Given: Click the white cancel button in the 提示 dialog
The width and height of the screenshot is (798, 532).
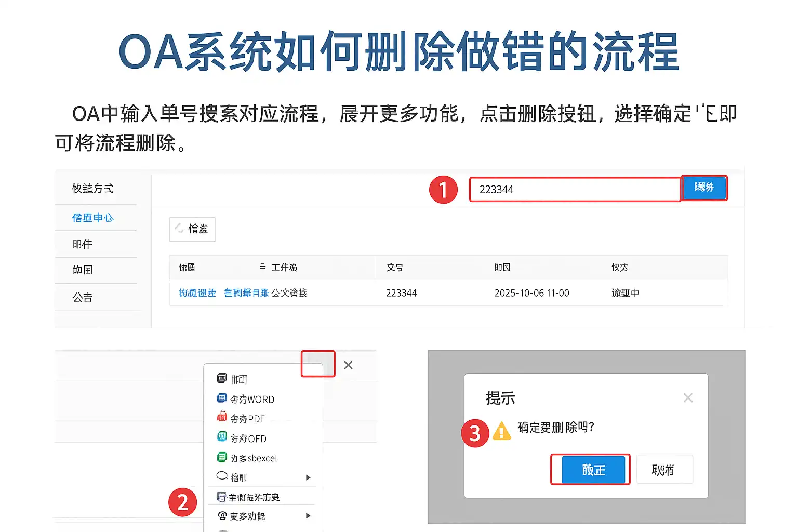Looking at the screenshot, I should coord(664,470).
